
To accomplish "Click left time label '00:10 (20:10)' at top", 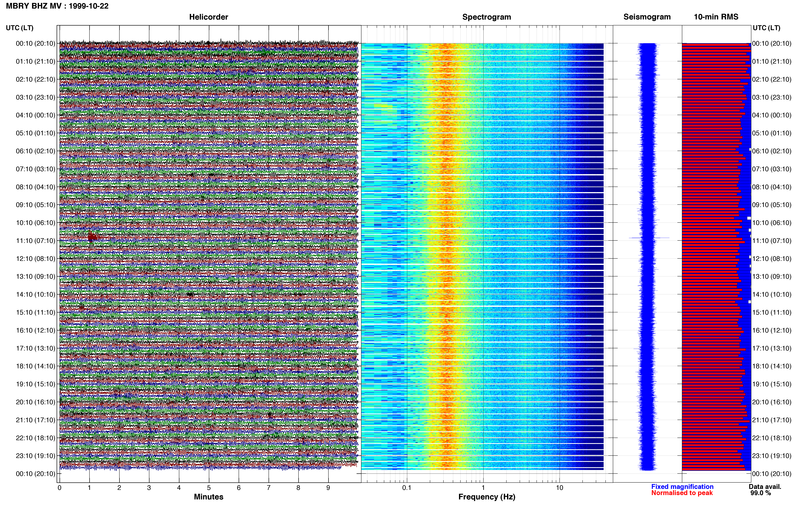I will pyautogui.click(x=36, y=43).
